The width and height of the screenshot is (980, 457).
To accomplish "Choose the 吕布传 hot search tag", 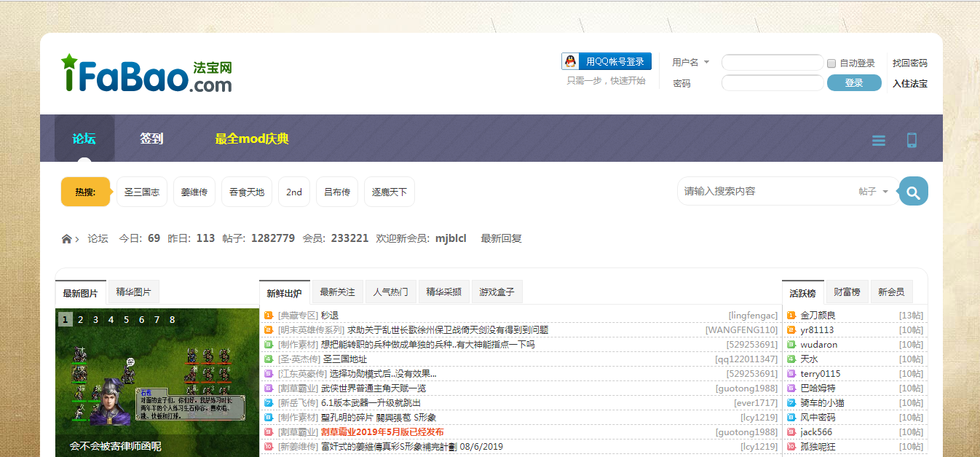I will [337, 192].
